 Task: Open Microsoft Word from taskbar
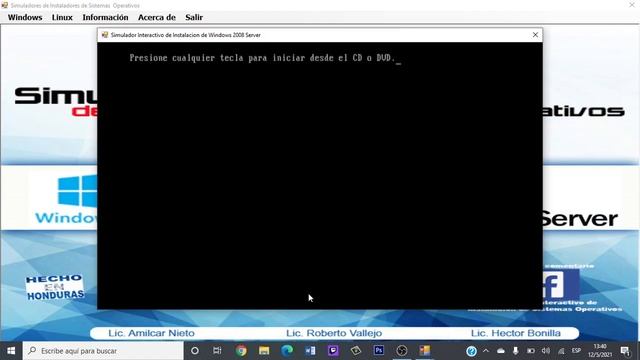click(310, 351)
